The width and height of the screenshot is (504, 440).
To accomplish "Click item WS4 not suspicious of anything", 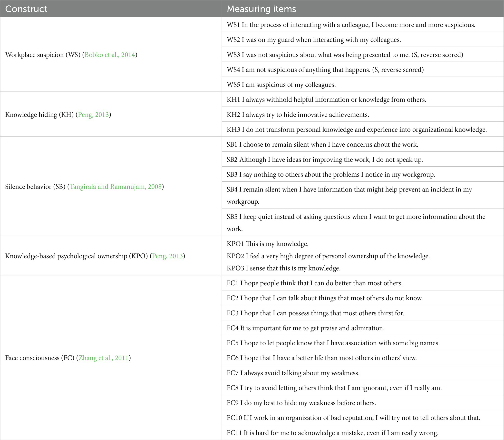I will point(325,70).
